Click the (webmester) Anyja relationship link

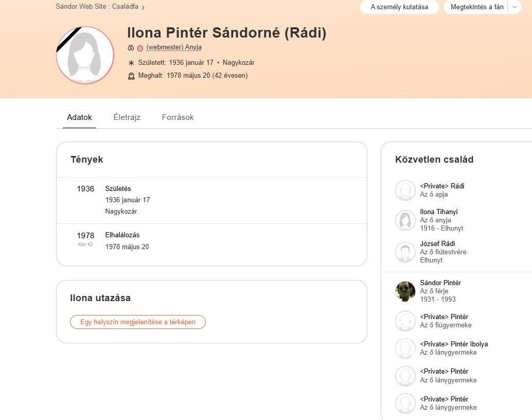pyautogui.click(x=173, y=47)
